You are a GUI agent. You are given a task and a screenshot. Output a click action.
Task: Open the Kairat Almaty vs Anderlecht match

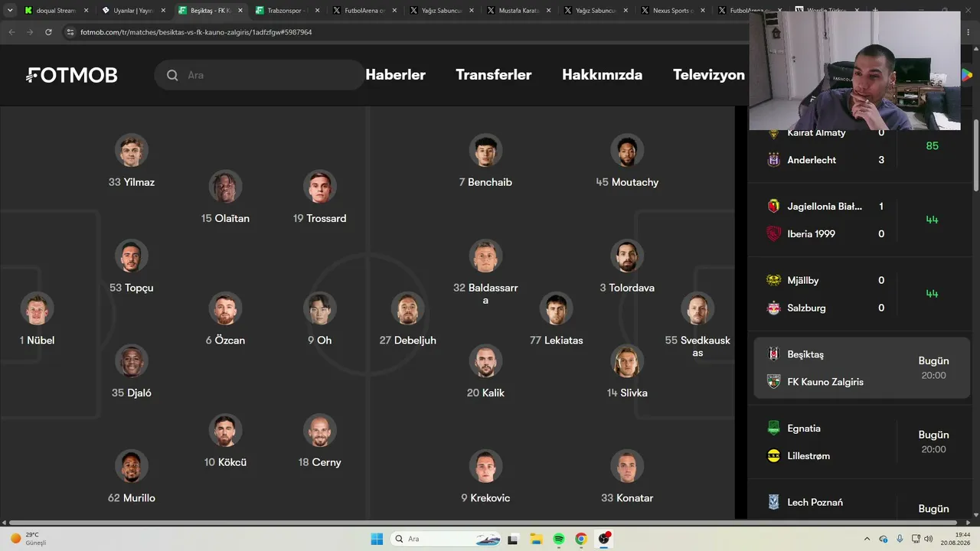pyautogui.click(x=862, y=148)
